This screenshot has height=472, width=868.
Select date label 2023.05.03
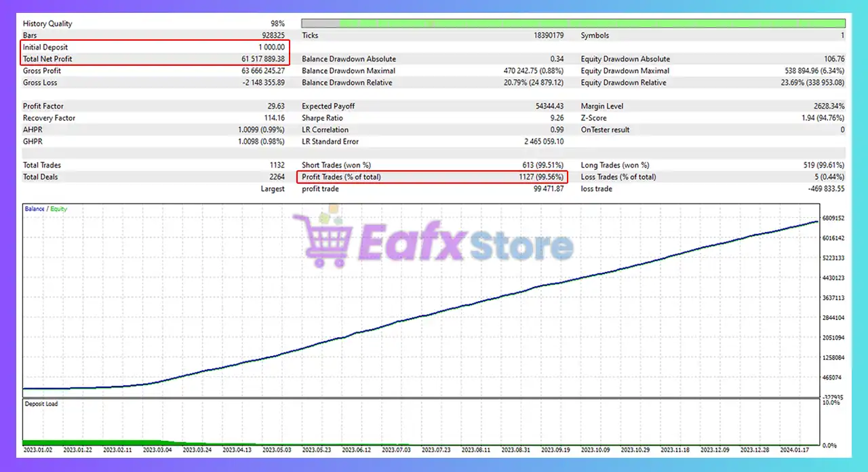276,449
